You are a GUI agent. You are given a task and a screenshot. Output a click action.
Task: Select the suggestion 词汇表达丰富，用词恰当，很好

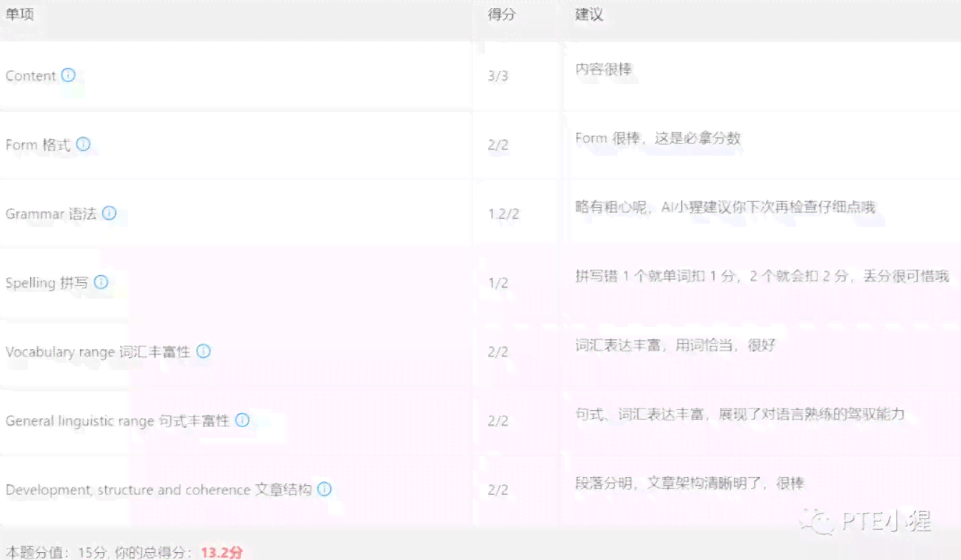[x=675, y=345]
